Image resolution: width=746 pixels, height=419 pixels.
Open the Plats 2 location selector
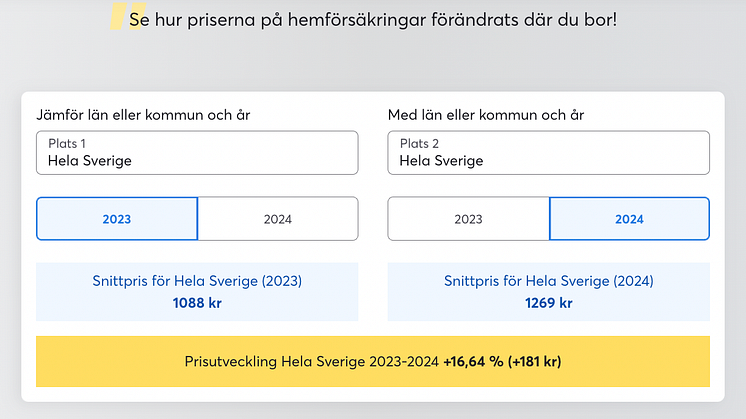tap(548, 152)
